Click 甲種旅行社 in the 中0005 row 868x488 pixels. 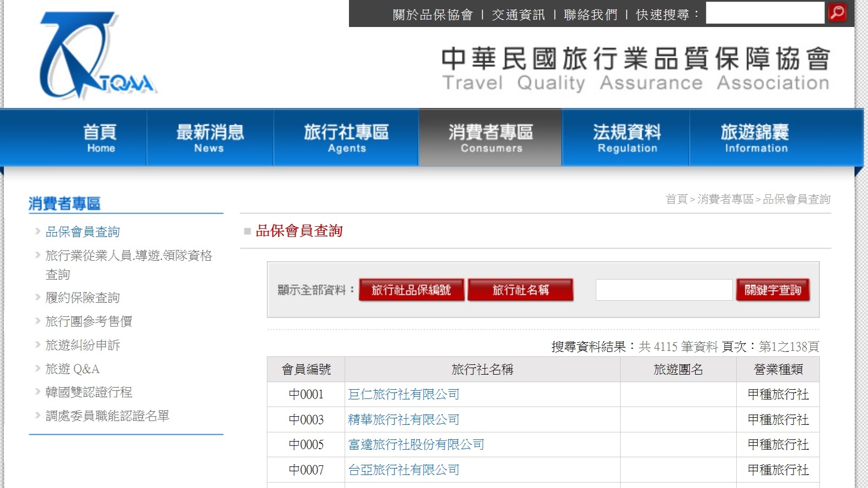tap(778, 445)
